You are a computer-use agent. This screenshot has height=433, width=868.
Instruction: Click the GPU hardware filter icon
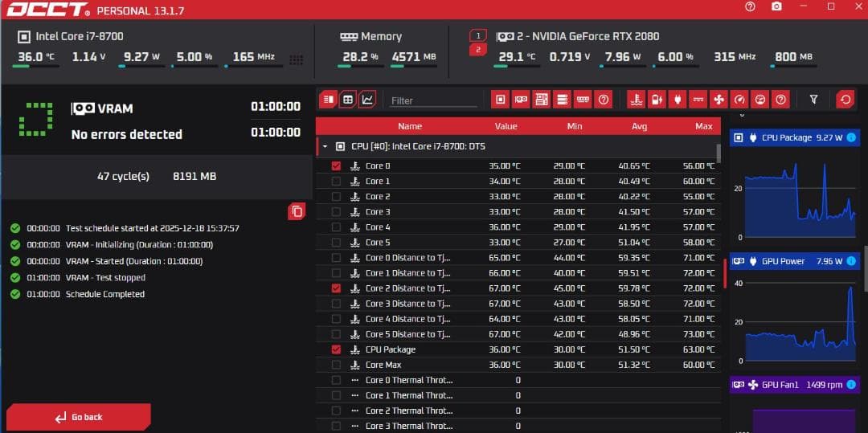click(521, 100)
